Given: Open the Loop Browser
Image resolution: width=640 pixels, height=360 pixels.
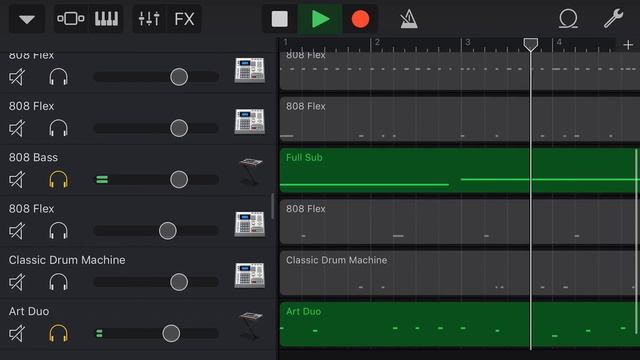Looking at the screenshot, I should pyautogui.click(x=568, y=19).
